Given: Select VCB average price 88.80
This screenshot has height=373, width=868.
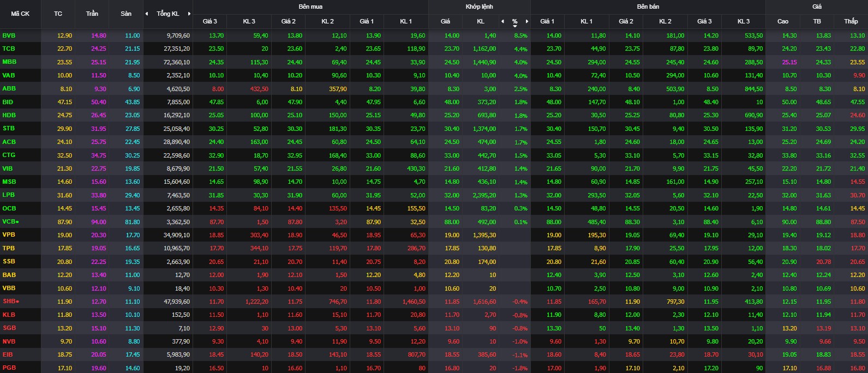Looking at the screenshot, I should coord(823,222).
